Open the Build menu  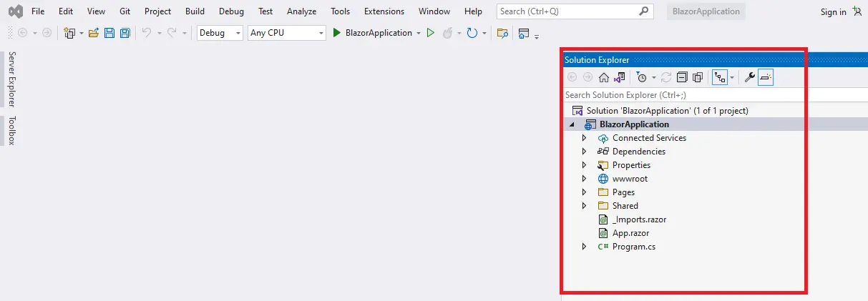(x=195, y=11)
